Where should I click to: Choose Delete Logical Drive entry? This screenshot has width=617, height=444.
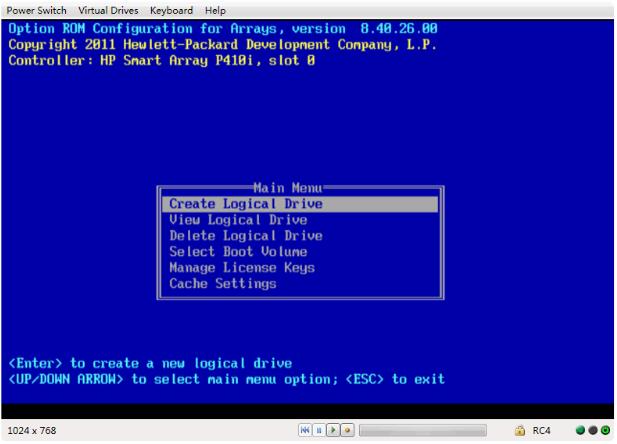coord(246,236)
